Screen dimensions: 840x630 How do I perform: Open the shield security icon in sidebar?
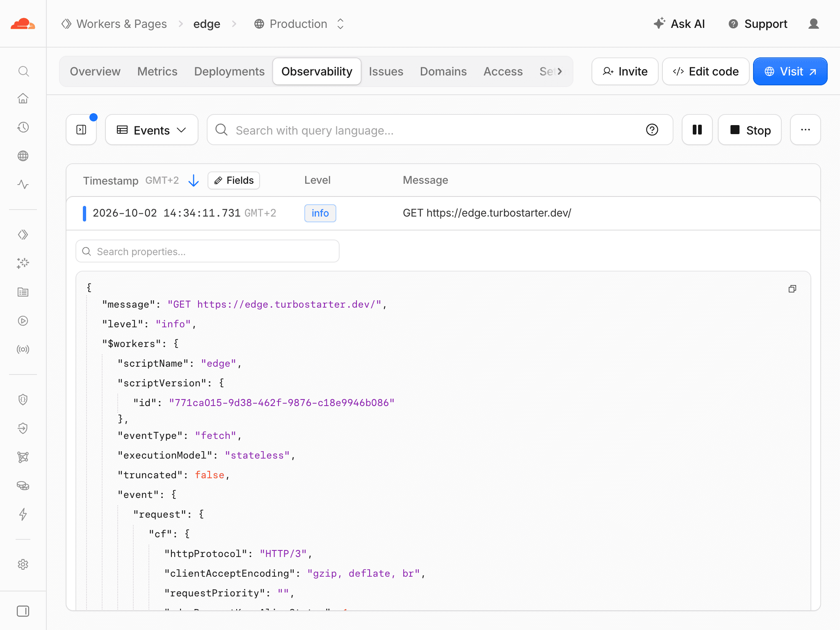[23, 399]
